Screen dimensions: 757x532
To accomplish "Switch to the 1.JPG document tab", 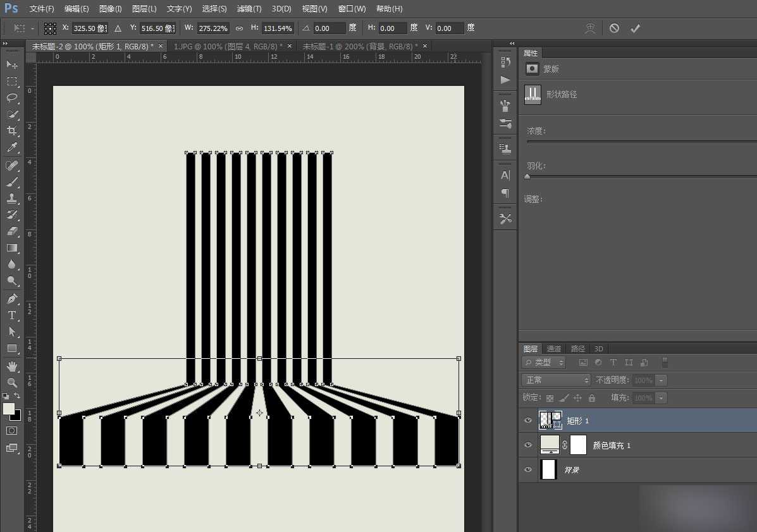I will (x=227, y=46).
